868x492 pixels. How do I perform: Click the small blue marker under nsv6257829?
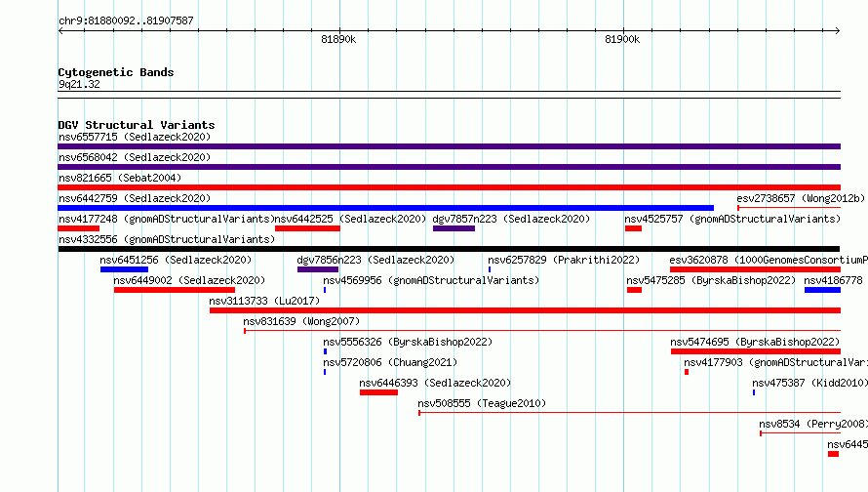point(490,269)
